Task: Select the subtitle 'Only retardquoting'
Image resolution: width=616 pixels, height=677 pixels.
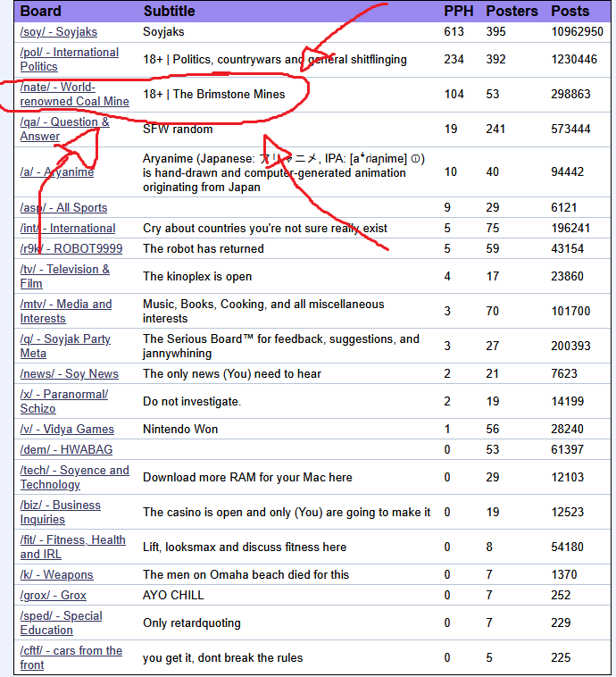Action: pyautogui.click(x=192, y=623)
